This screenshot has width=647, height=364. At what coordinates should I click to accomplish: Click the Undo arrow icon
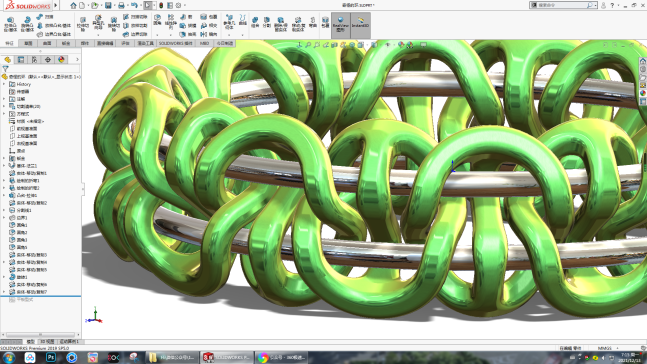(135, 5)
